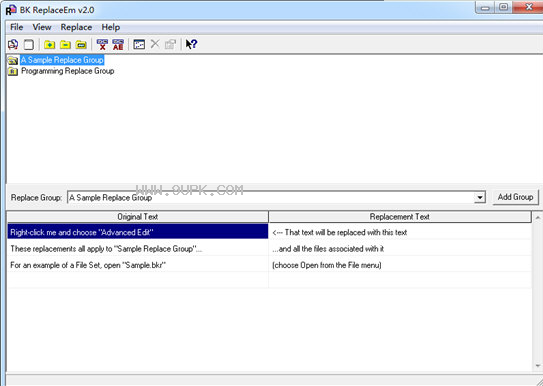Viewport: 543px width, 386px height.
Task: Click the delete replacement icon with red X
Action: [102, 44]
